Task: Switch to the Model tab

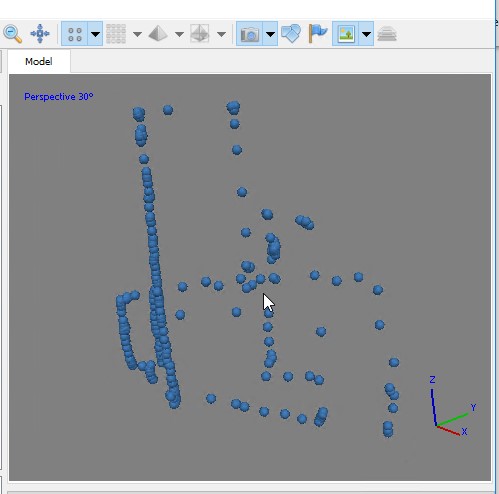Action: [39, 61]
